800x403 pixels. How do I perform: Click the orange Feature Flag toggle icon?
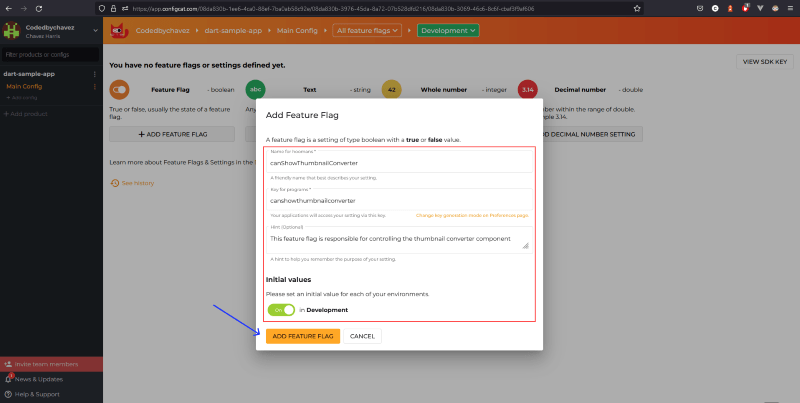(x=119, y=90)
